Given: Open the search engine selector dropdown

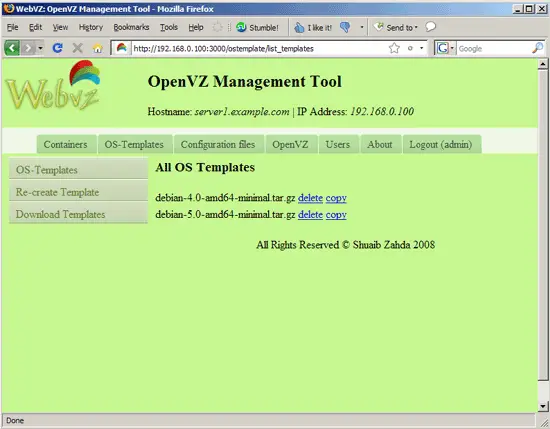Looking at the screenshot, I should [x=452, y=48].
